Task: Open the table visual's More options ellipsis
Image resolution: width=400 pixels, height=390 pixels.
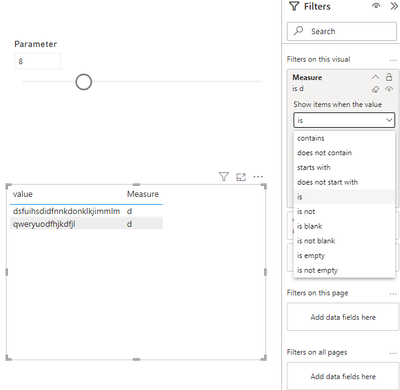Action: click(258, 177)
